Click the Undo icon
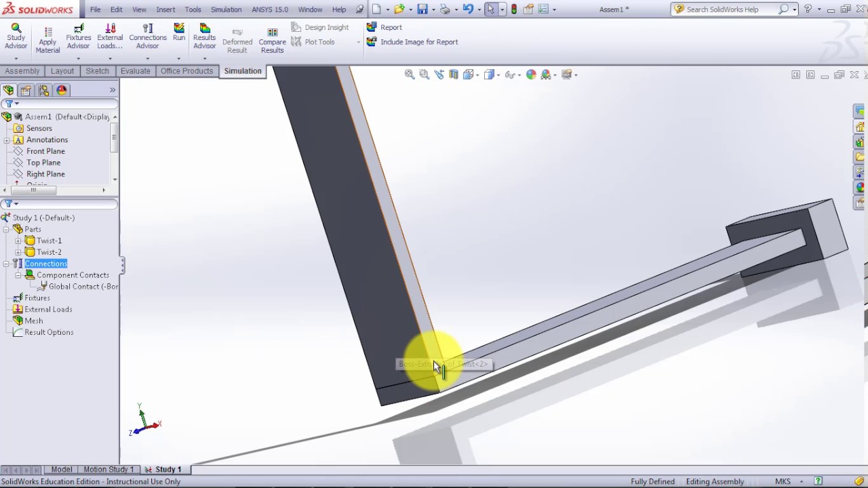868x488 pixels. pyautogui.click(x=468, y=9)
